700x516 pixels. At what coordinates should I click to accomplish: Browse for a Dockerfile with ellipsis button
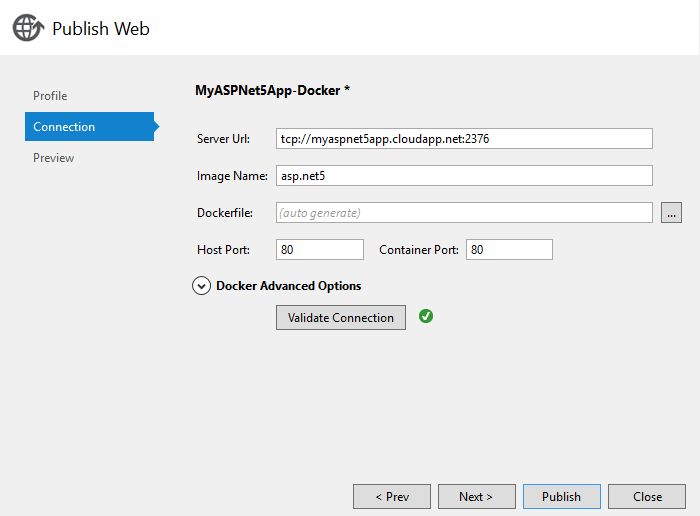tap(671, 212)
